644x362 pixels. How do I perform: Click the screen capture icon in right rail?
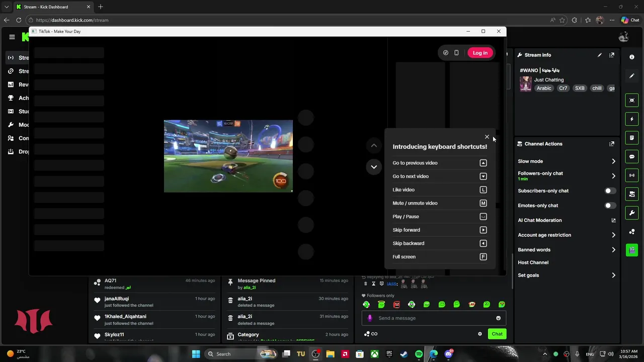click(x=632, y=101)
